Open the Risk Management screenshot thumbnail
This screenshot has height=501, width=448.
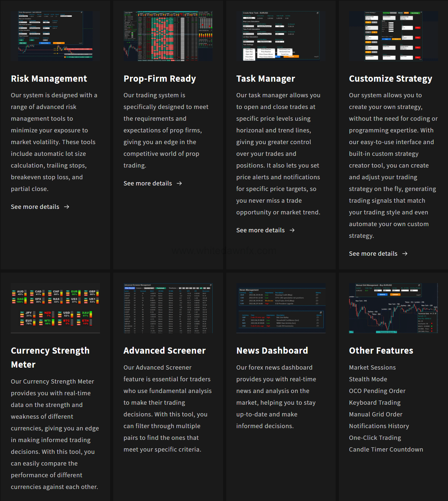[x=55, y=36]
